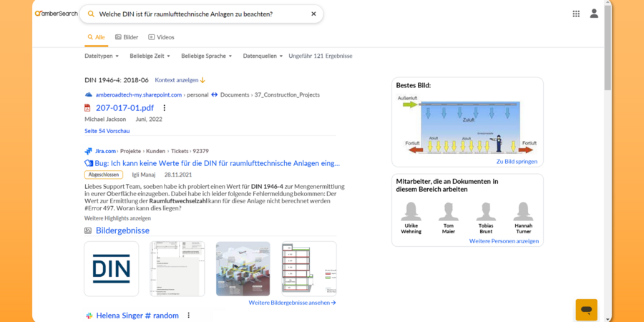Click Weitere Bildergebnisse ansehen link

(293, 303)
